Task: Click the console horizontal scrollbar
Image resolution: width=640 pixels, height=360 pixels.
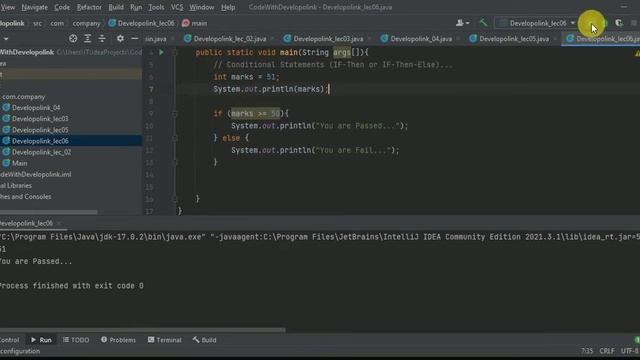Action: pyautogui.click(x=142, y=330)
